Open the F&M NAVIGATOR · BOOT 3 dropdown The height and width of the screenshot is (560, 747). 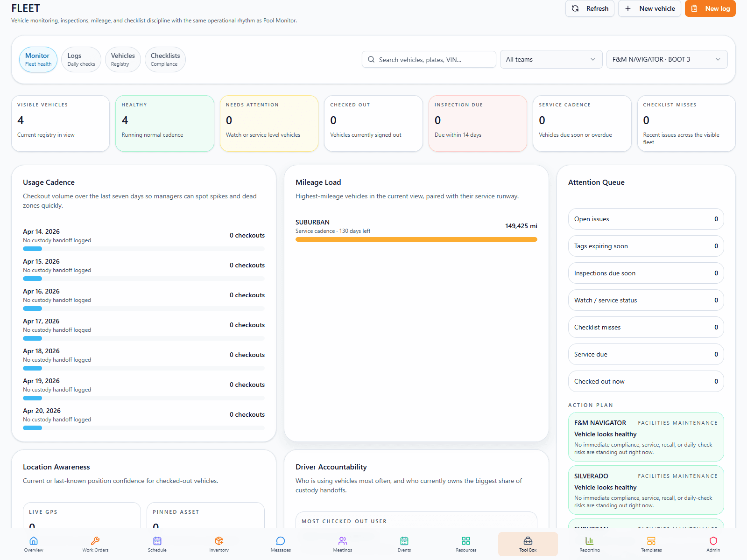666,59
